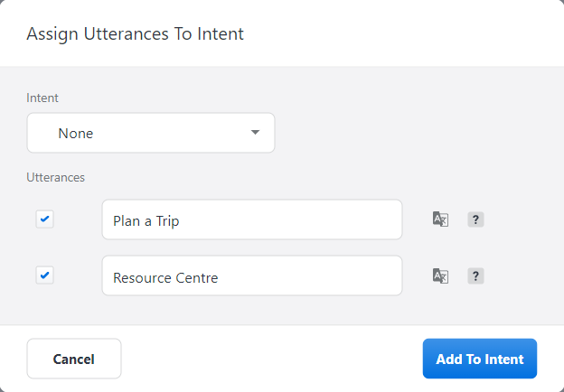Click the Intent dropdown arrow
This screenshot has width=564, height=392.
click(x=255, y=133)
